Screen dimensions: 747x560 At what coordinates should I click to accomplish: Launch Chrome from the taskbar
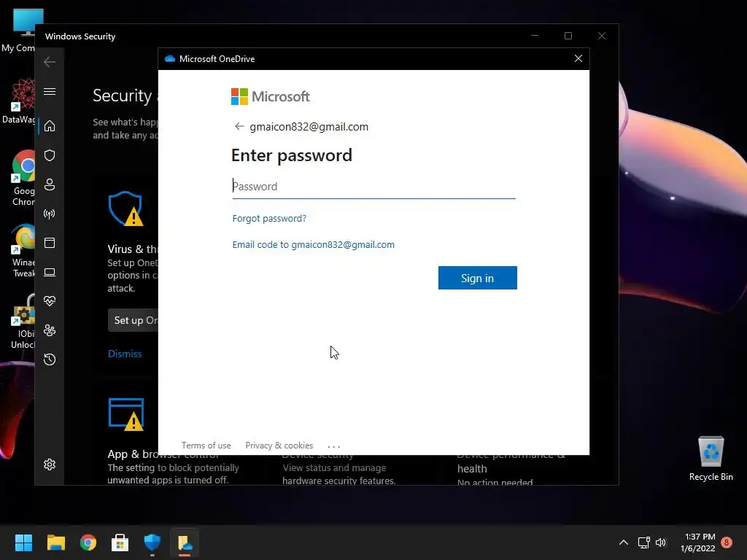coord(88,542)
